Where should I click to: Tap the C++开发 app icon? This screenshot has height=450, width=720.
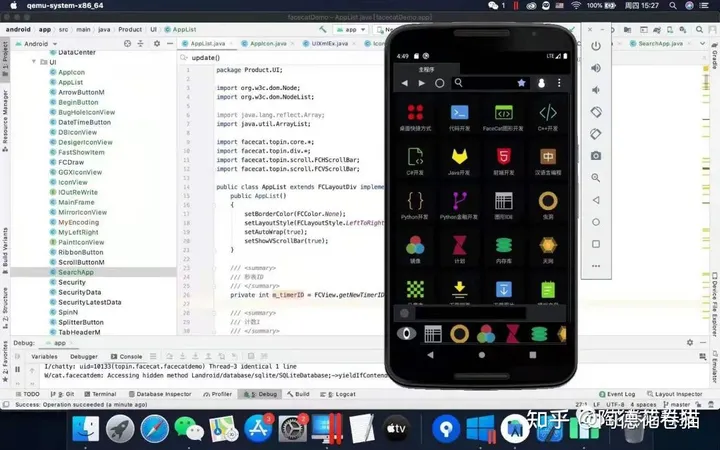tap(548, 114)
